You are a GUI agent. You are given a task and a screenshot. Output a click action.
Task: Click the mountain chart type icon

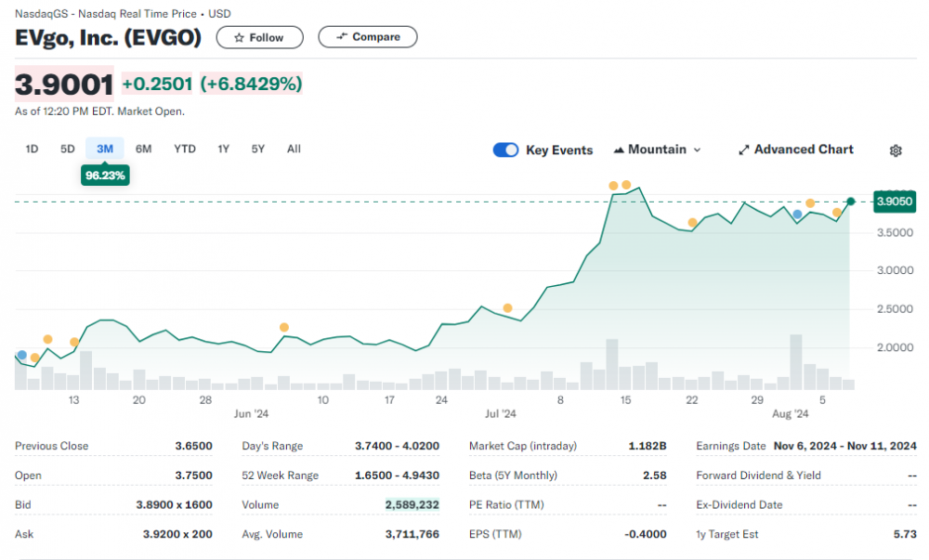[619, 150]
